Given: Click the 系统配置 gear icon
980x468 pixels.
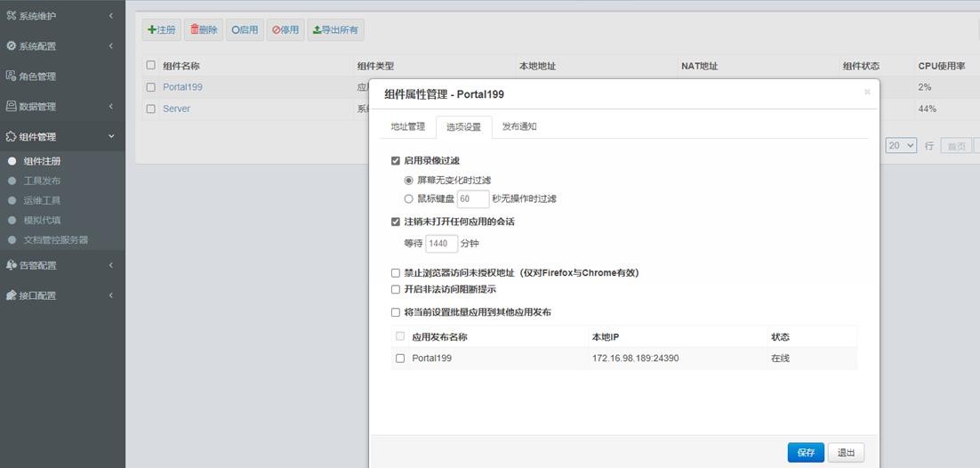Looking at the screenshot, I should (x=12, y=45).
